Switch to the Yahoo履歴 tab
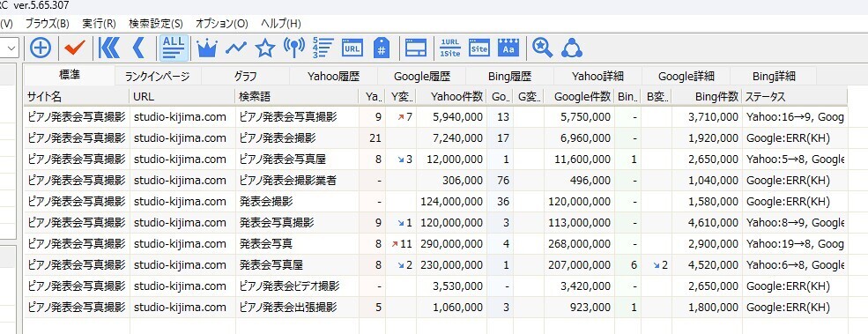Viewport: 868px width, 334px height. [334, 77]
